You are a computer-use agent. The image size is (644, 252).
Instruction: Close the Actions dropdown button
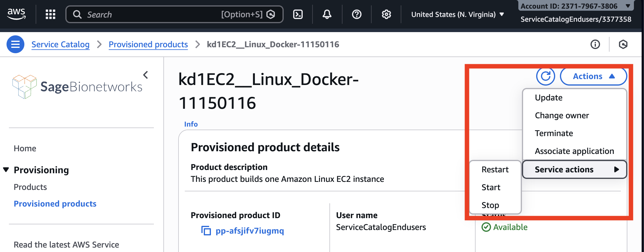pyautogui.click(x=593, y=76)
